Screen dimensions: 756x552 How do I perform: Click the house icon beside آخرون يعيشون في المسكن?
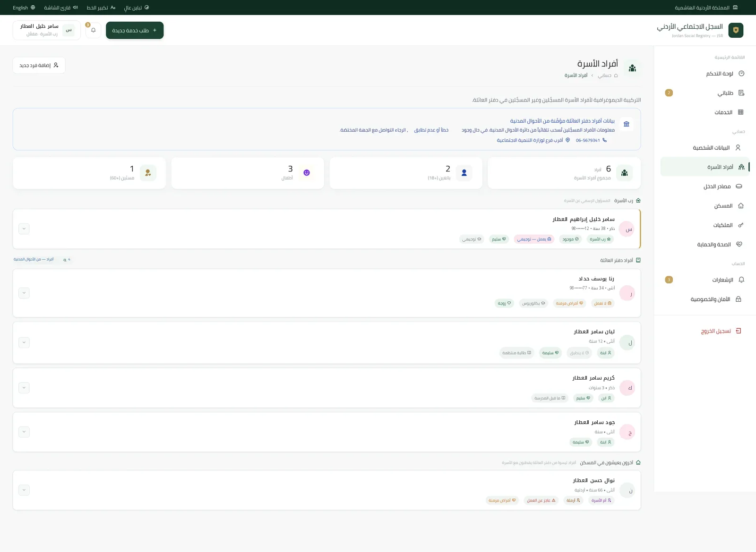click(x=638, y=463)
